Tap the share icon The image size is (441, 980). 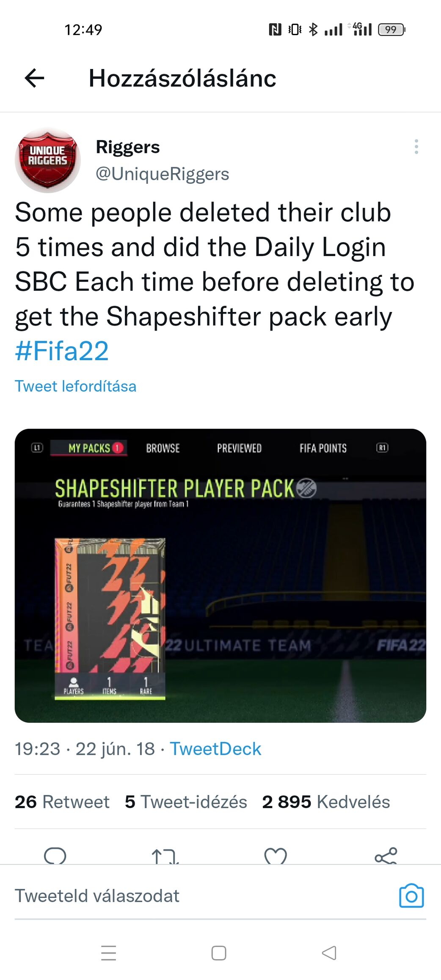point(386,856)
